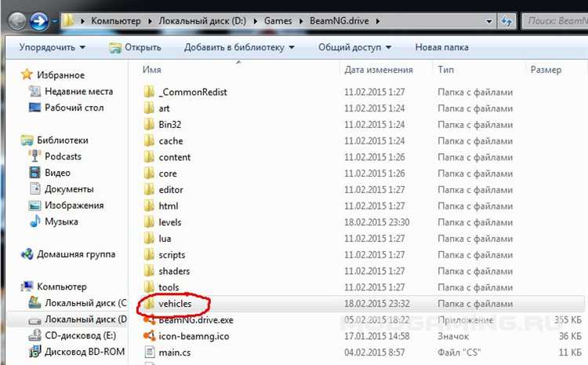Image resolution: width=588 pixels, height=365 pixels.
Task: Click the Forward navigation arrow
Action: tap(39, 21)
